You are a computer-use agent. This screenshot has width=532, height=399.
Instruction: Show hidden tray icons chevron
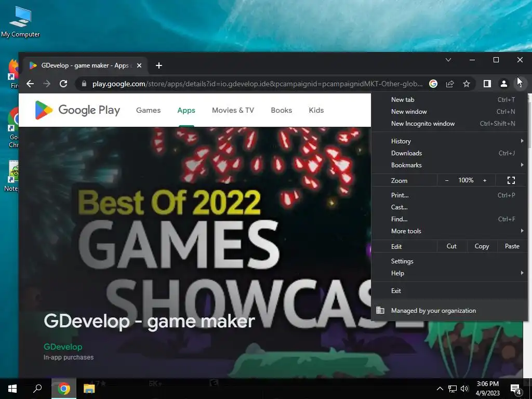[440, 389]
